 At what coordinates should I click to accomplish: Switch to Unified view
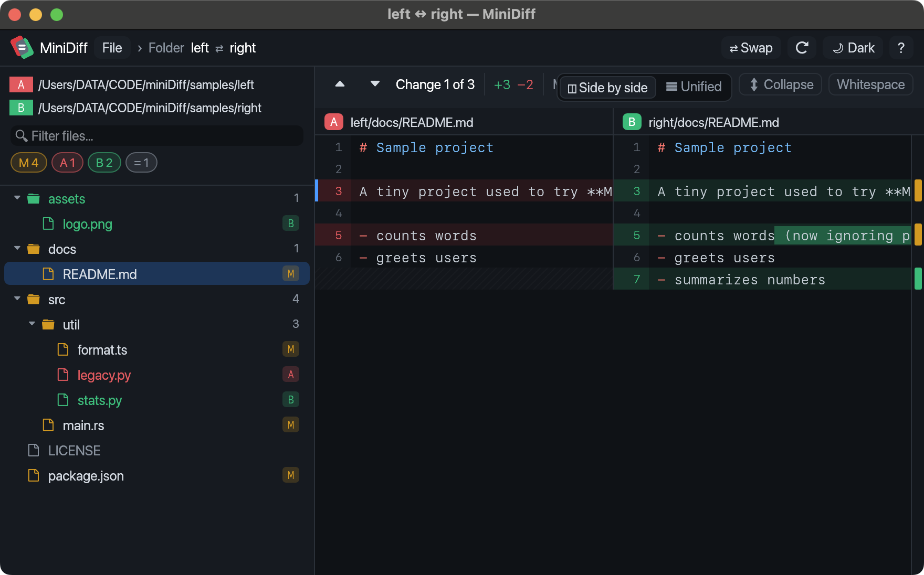click(x=694, y=87)
